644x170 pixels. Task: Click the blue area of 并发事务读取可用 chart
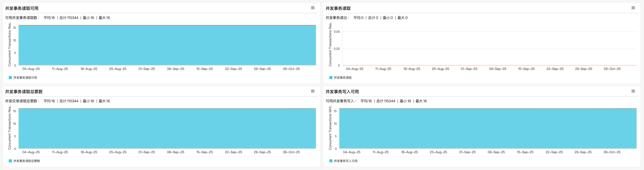point(167,45)
